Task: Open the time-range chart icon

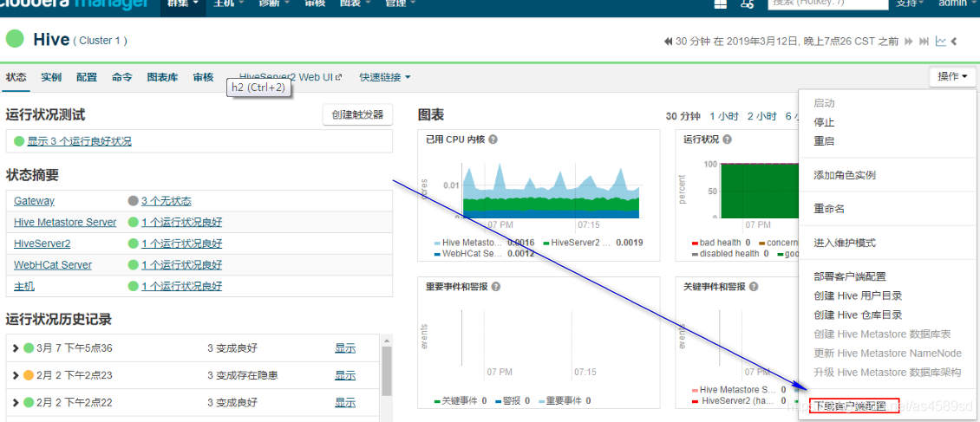Action: (x=941, y=42)
